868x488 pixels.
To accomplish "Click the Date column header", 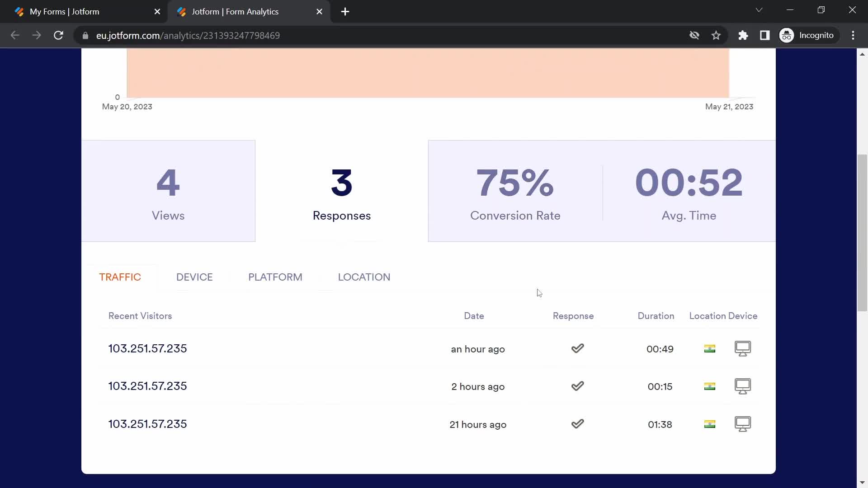I will click(474, 316).
